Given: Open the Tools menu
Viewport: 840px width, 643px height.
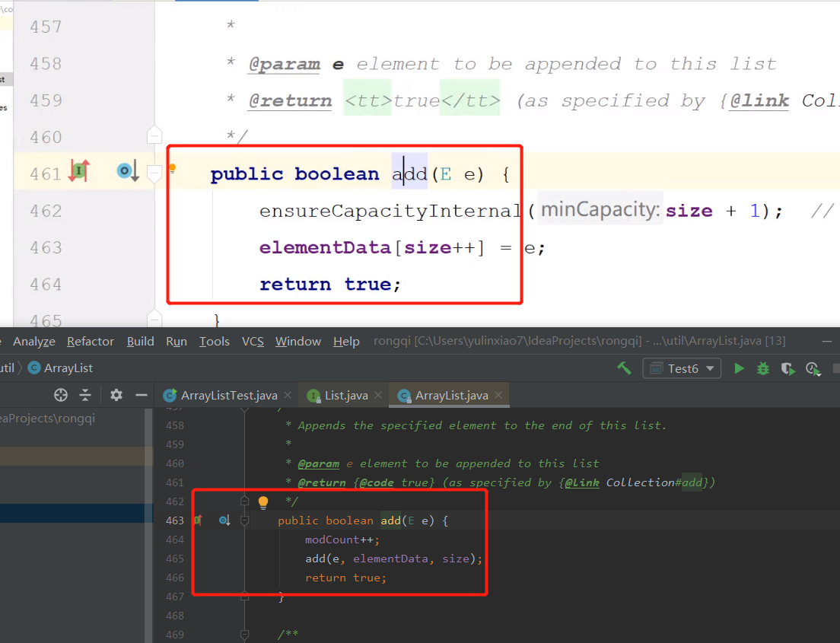Looking at the screenshot, I should coord(215,342).
